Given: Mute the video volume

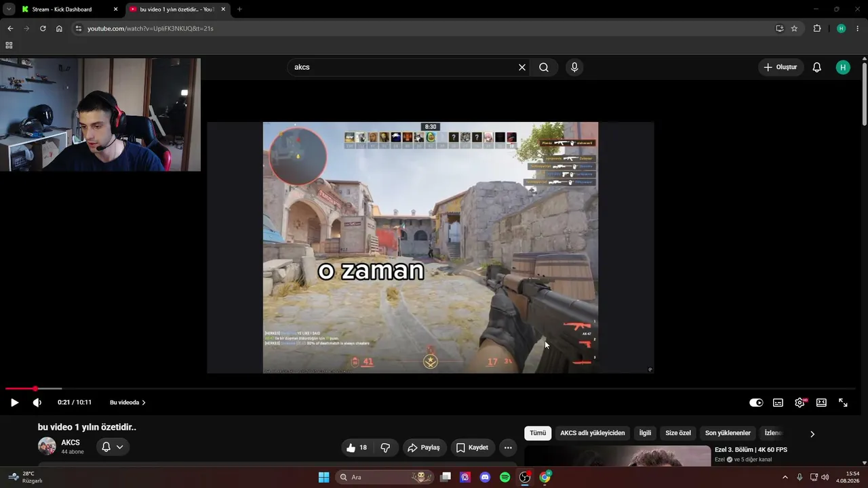Looking at the screenshot, I should [37, 403].
